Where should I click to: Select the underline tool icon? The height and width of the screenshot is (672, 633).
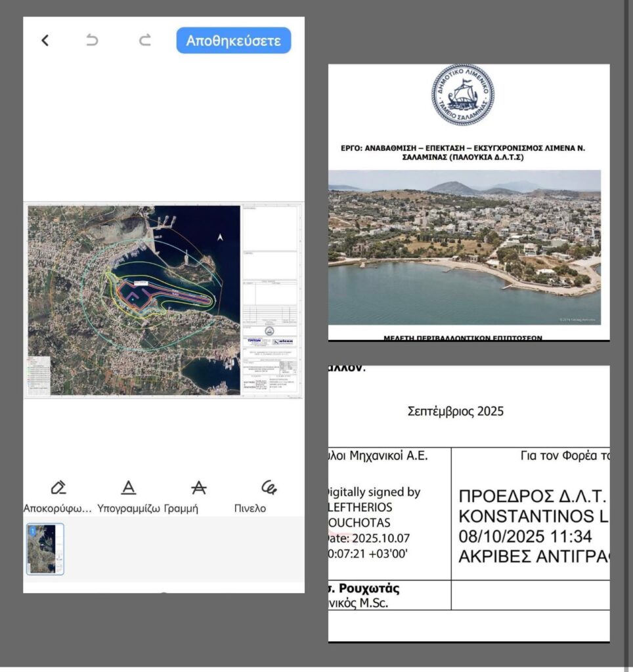129,488
